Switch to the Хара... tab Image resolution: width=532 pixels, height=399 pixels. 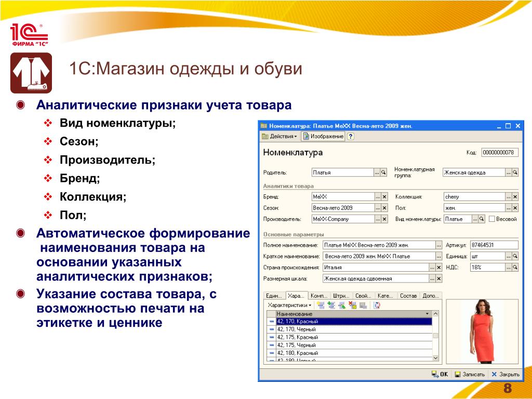[296, 296]
